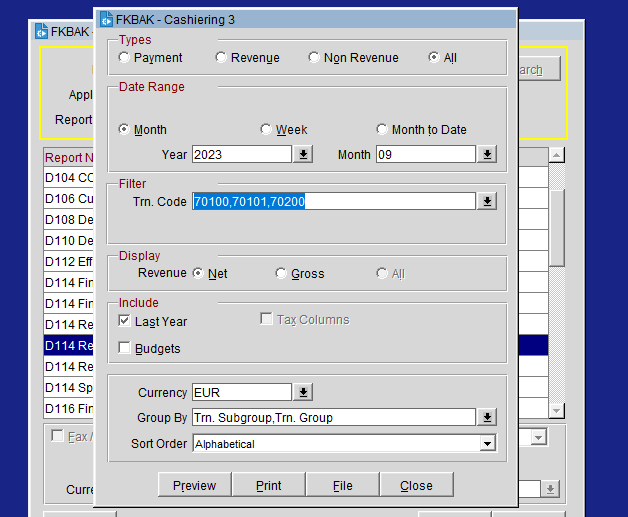Screen dimensions: 628x517
Task: Expand the Sort Order dropdown
Action: click(x=487, y=444)
